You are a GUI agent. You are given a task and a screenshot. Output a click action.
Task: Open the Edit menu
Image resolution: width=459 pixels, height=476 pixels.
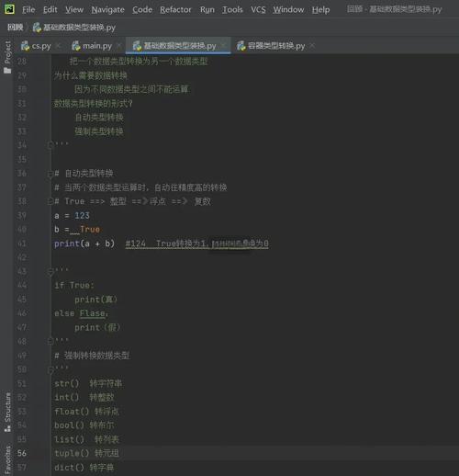click(x=50, y=10)
